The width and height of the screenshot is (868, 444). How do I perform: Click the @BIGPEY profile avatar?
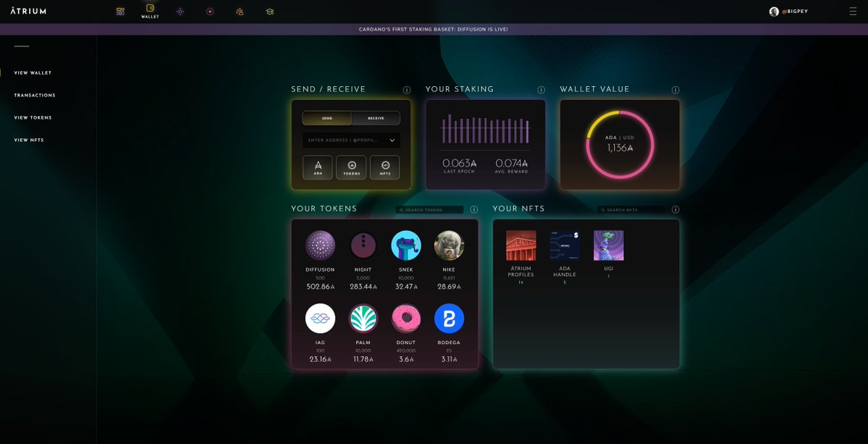(774, 12)
